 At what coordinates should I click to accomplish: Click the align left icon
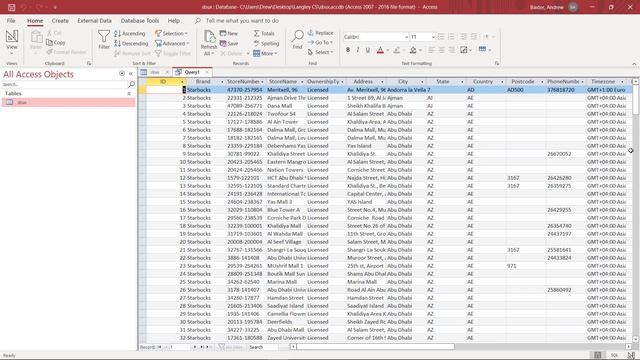(x=431, y=50)
